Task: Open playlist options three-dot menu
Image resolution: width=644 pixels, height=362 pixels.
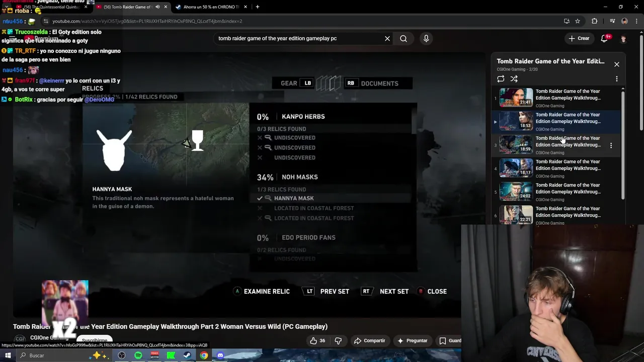Action: pyautogui.click(x=617, y=79)
